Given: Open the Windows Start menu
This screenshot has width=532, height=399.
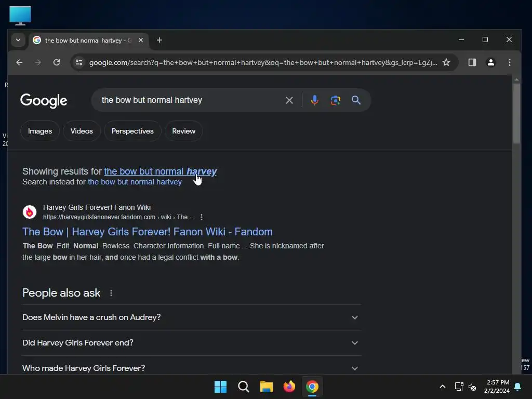Looking at the screenshot, I should tap(220, 387).
